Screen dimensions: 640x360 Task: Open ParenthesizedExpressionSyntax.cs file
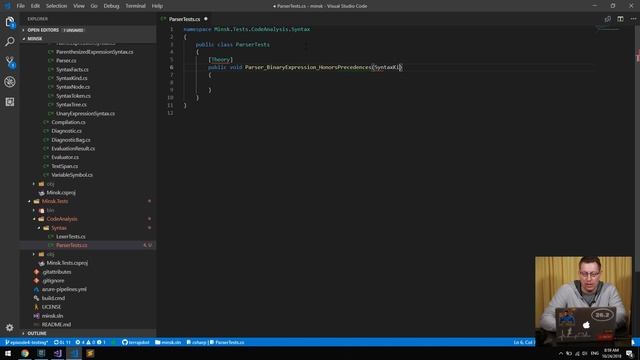pyautogui.click(x=94, y=52)
